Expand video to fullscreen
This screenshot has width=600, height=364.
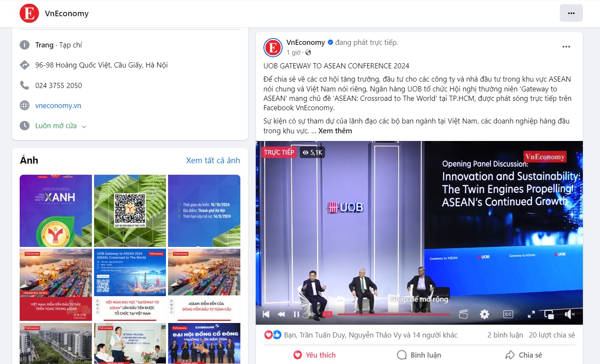tap(531, 314)
